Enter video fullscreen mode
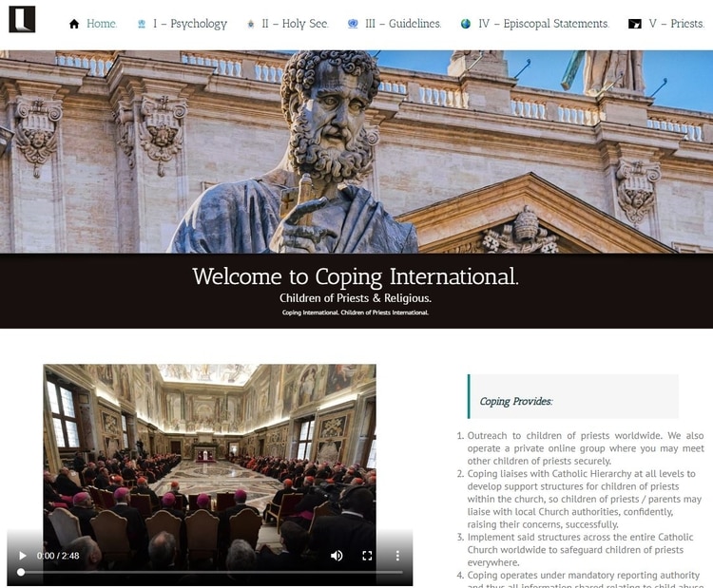The image size is (713, 588). (x=367, y=556)
